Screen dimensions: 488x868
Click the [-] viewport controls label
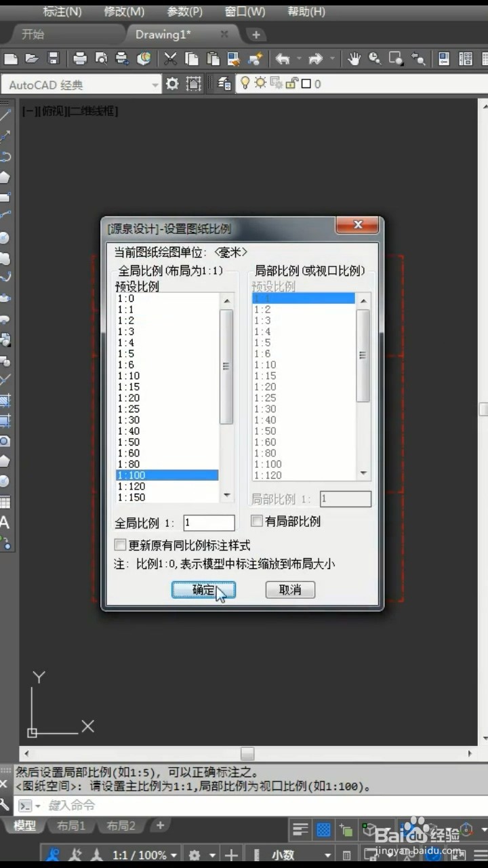pyautogui.click(x=30, y=111)
